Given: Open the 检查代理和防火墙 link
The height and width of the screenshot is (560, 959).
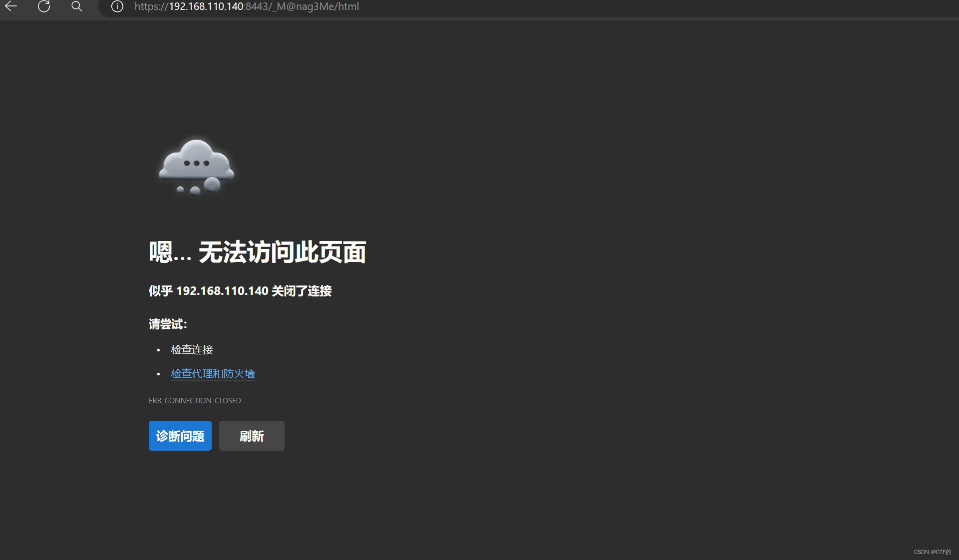Looking at the screenshot, I should click(x=213, y=374).
